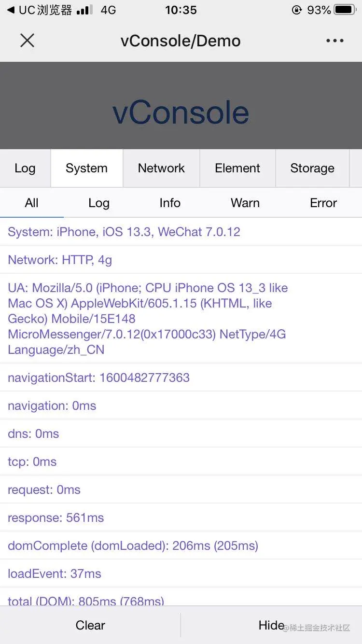This screenshot has height=644, width=362.
Task: Tap the back arrow to UC browser
Action: pos(11,10)
